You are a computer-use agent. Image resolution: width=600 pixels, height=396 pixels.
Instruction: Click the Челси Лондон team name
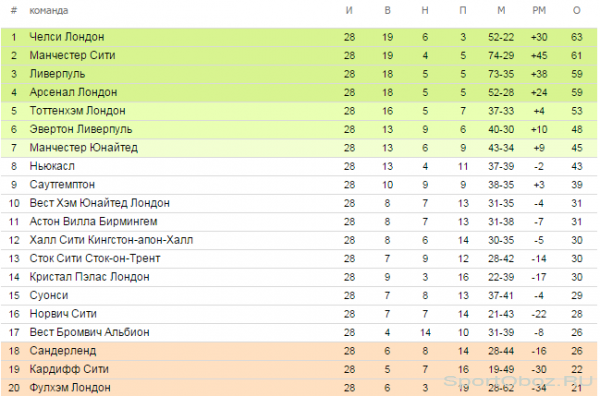click(x=67, y=37)
